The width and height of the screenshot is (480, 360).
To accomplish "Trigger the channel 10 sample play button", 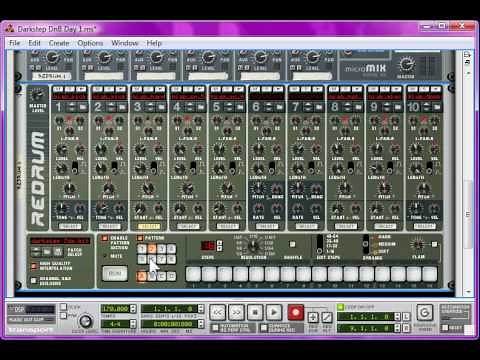I will 436,89.
